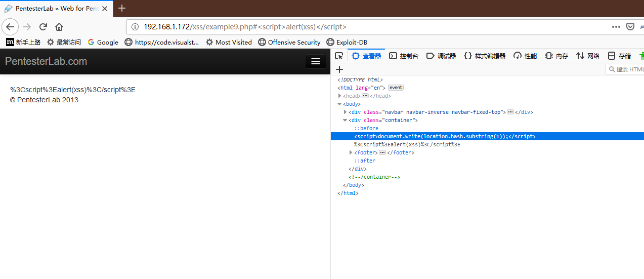644x279 pixels.
Task: Open the code.visualst... bookmark
Action: click(162, 42)
